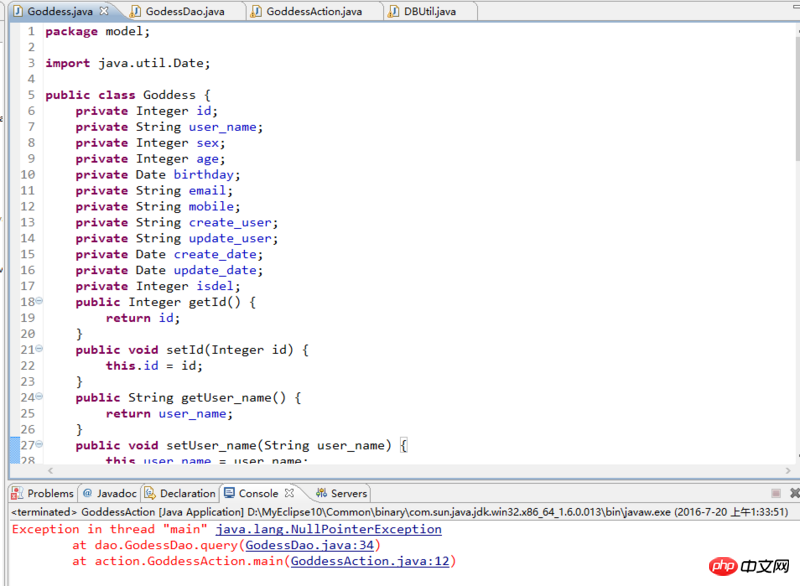Open GodessDao.java:34 stack trace link
The image size is (800, 586).
coord(309,545)
